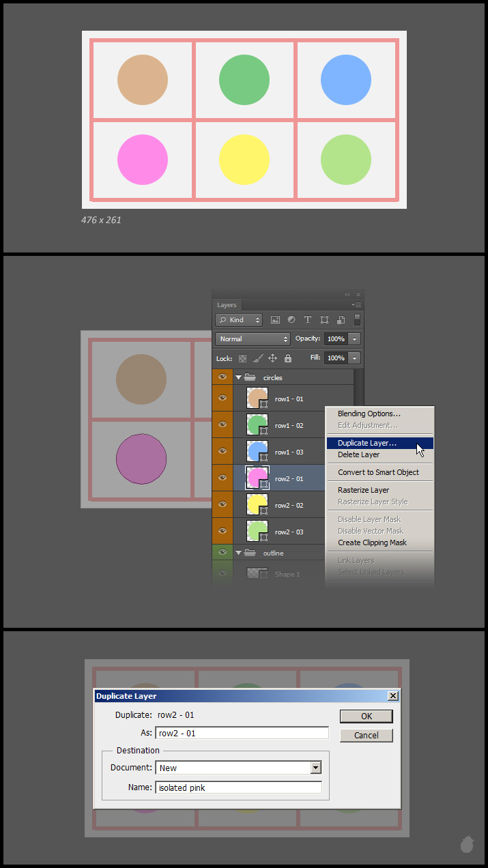
Task: Open the Normal blend mode dropdown
Action: pyautogui.click(x=253, y=339)
